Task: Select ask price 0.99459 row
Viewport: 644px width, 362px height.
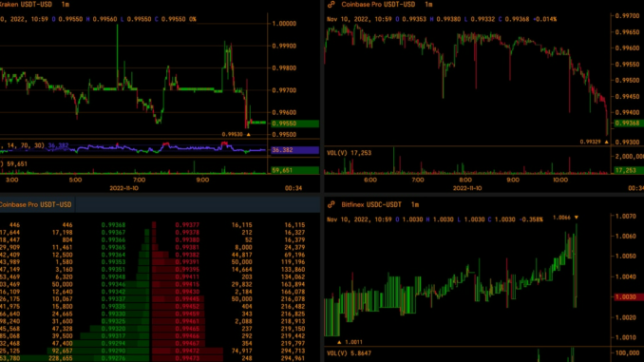Action: click(x=187, y=314)
